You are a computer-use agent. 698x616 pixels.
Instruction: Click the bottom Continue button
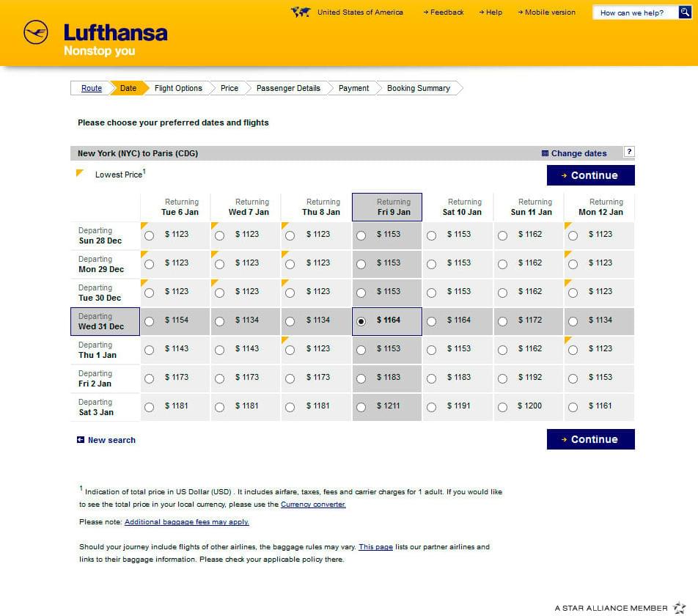(x=591, y=439)
